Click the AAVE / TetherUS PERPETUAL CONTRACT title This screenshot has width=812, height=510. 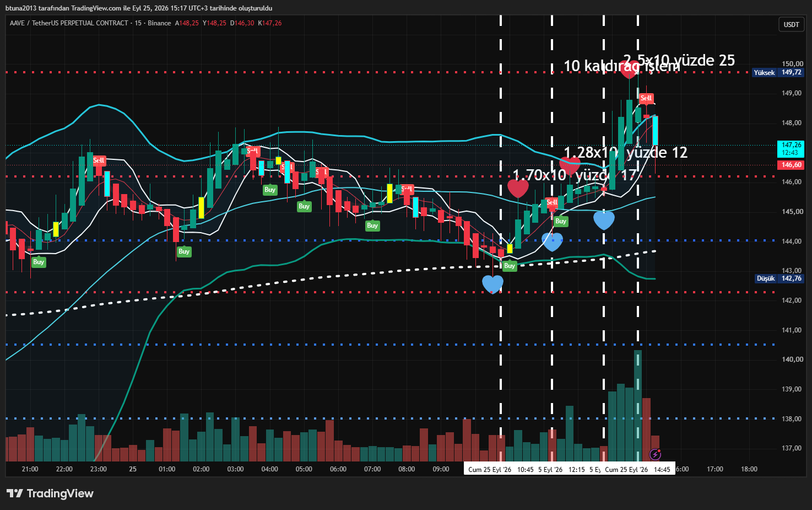pyautogui.click(x=69, y=23)
